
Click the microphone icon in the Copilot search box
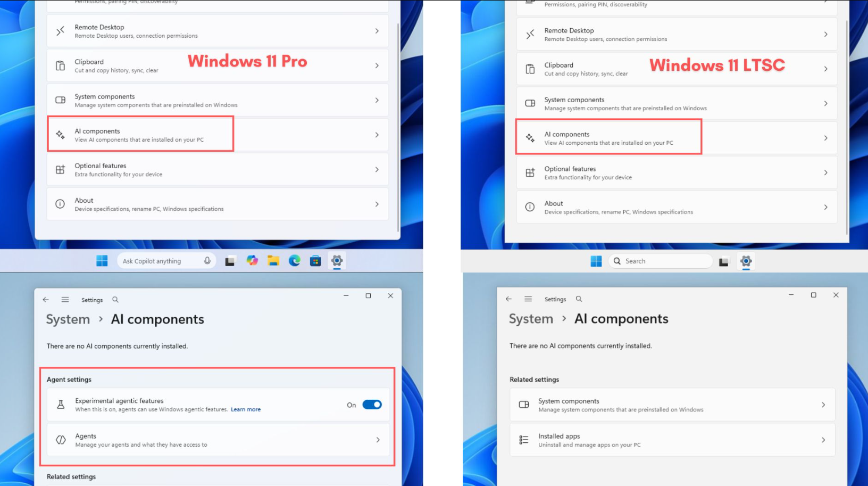tap(207, 261)
